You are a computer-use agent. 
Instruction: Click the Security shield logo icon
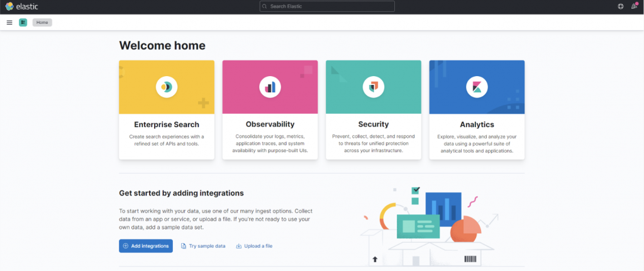[x=373, y=87]
